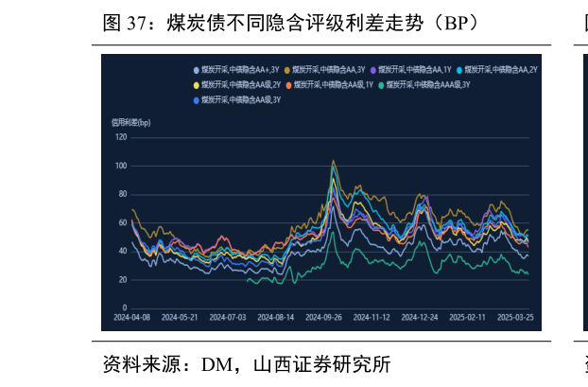Click the 信用利差(bp) y-axis title
The image size is (588, 387).
tap(130, 122)
